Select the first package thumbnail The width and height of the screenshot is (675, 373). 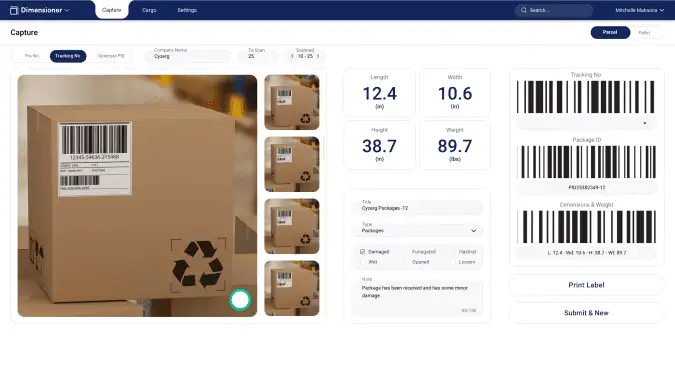pyautogui.click(x=292, y=102)
